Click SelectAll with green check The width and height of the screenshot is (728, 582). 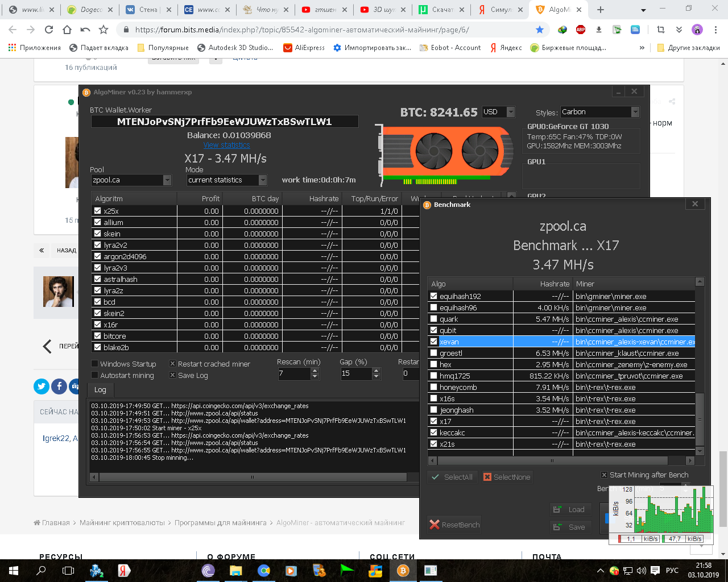pos(452,477)
